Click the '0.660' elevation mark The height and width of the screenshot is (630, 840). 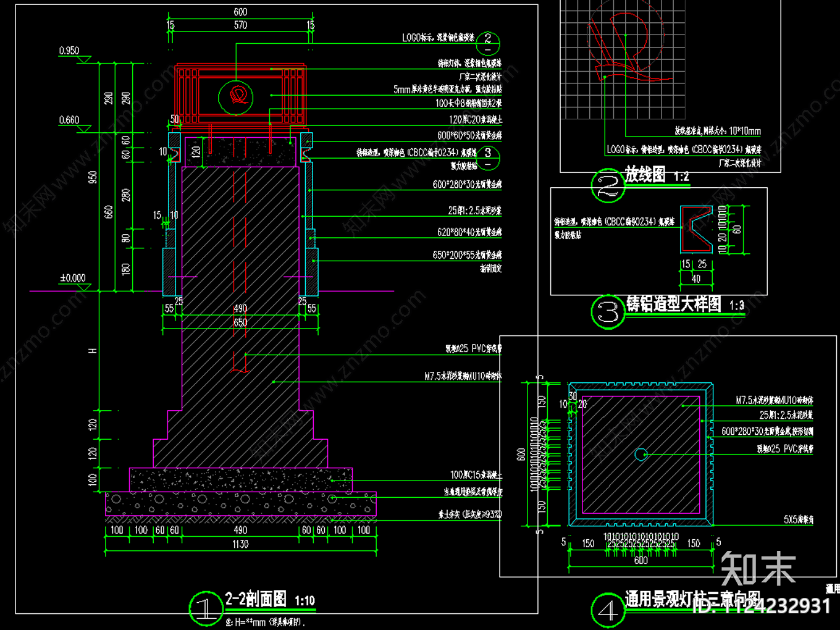(x=69, y=120)
